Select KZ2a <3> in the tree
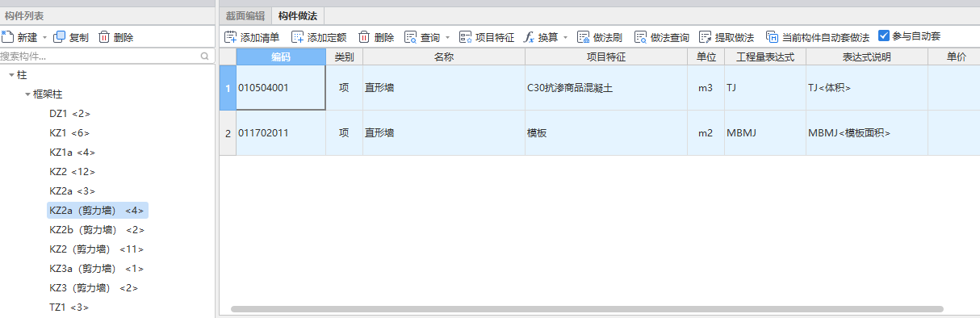 [73, 191]
